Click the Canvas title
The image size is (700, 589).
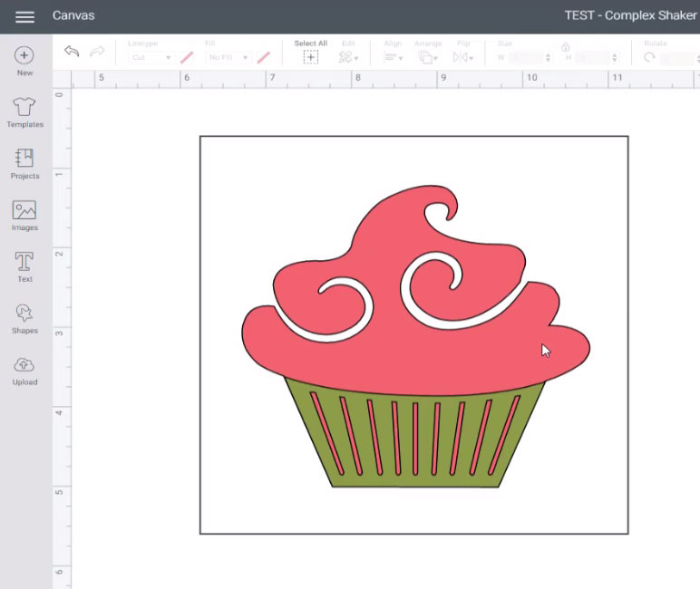pos(73,15)
